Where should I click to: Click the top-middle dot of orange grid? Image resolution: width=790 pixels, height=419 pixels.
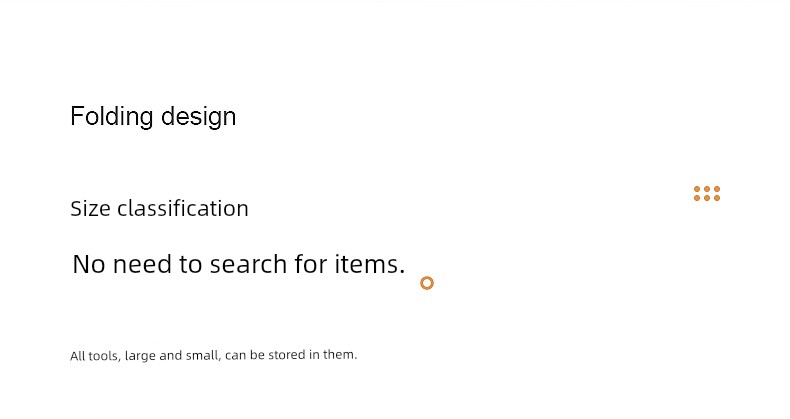(x=707, y=189)
